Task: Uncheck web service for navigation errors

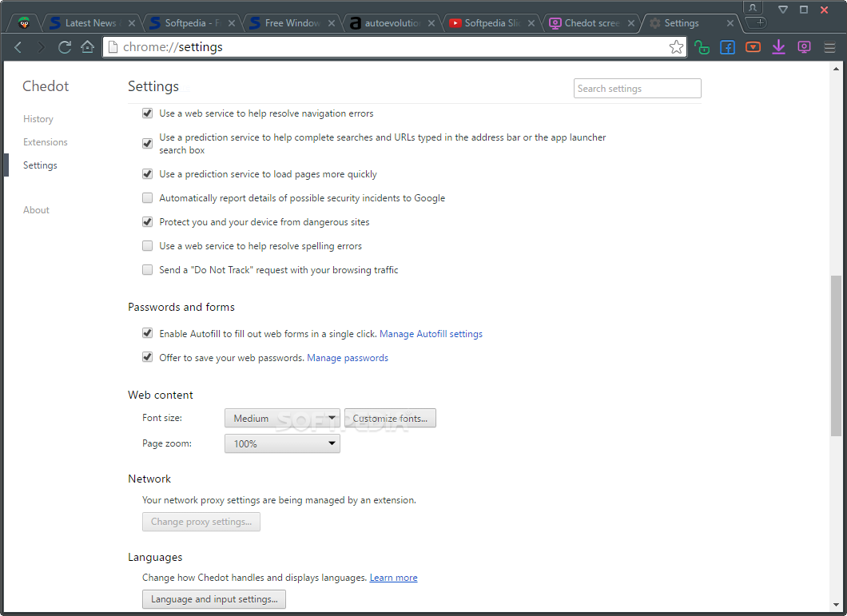Action: coord(147,113)
